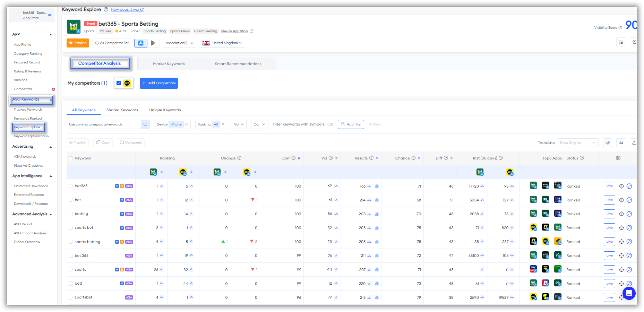Sort by Vol column arrows
The image size is (644, 312).
point(336,158)
